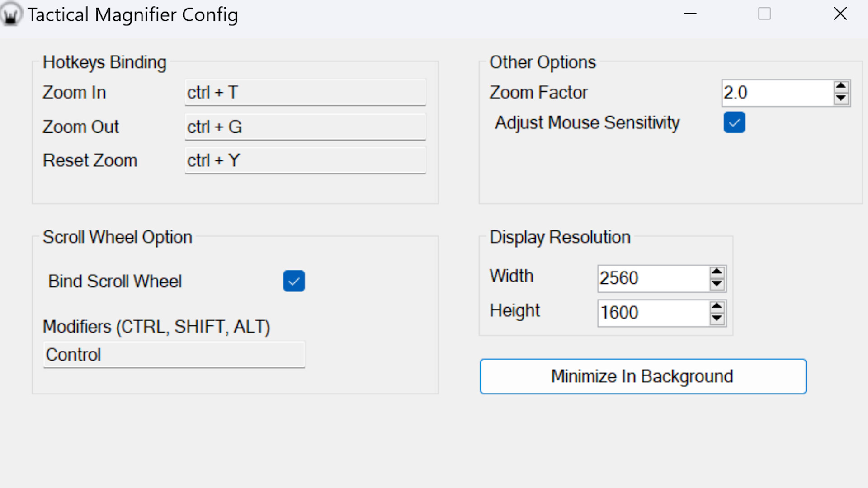Increment the display Width value
This screenshot has height=488, width=868.
point(717,272)
